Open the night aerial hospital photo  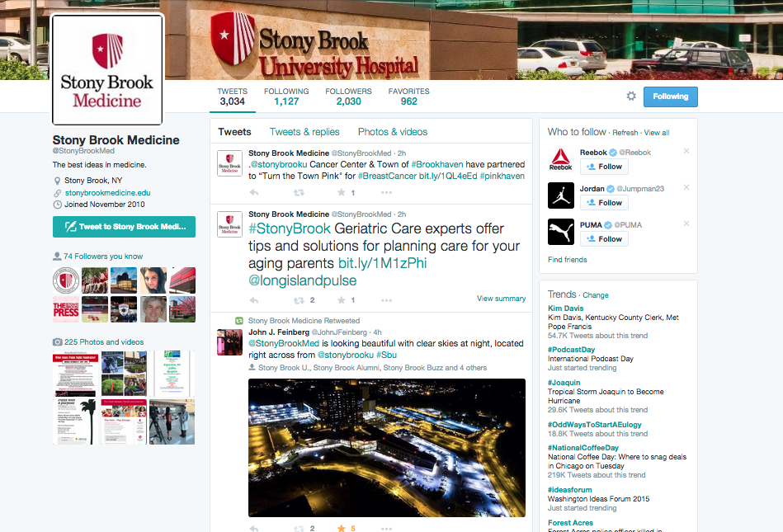pyautogui.click(x=387, y=448)
